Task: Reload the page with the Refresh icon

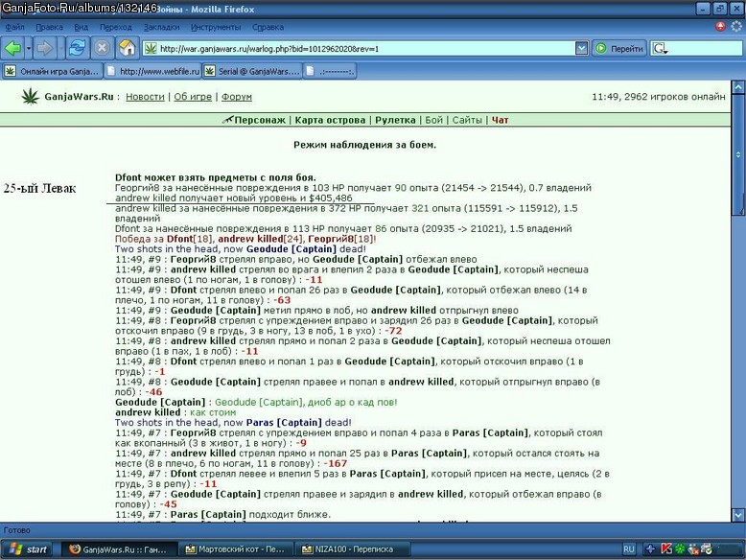Action: pos(77,48)
